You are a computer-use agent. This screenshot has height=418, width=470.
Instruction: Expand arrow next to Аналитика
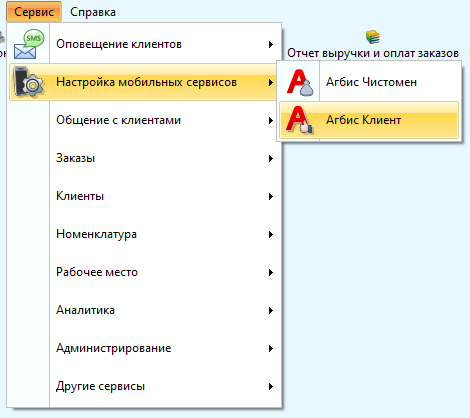pyautogui.click(x=271, y=310)
